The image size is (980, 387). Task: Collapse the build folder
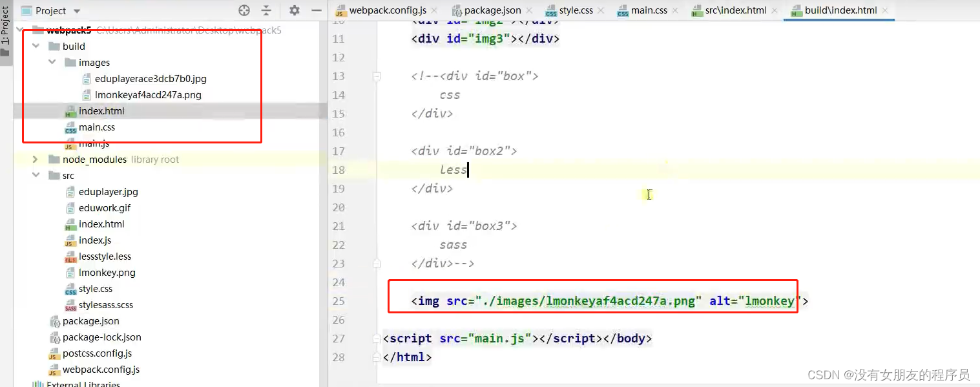click(x=36, y=47)
